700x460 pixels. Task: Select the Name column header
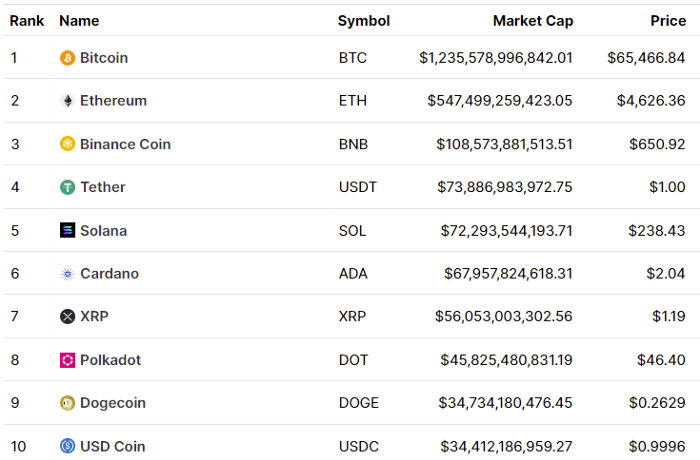click(79, 21)
